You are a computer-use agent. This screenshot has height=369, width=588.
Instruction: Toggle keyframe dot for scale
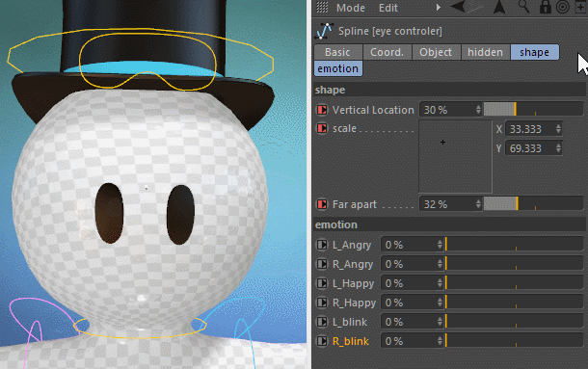pos(322,128)
